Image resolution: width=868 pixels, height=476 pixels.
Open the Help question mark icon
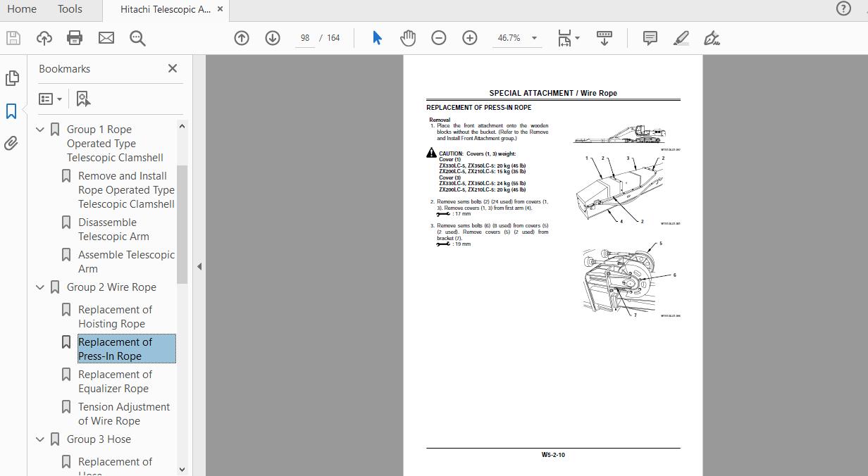(843, 9)
